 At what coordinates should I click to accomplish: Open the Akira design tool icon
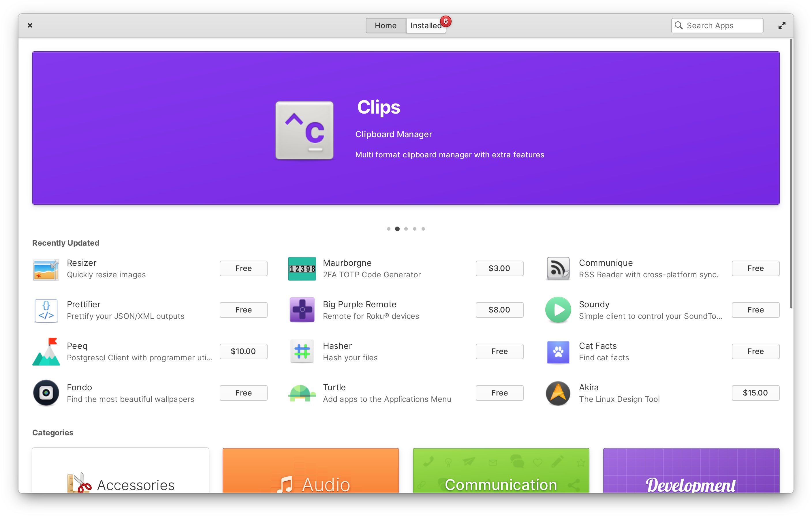(558, 393)
